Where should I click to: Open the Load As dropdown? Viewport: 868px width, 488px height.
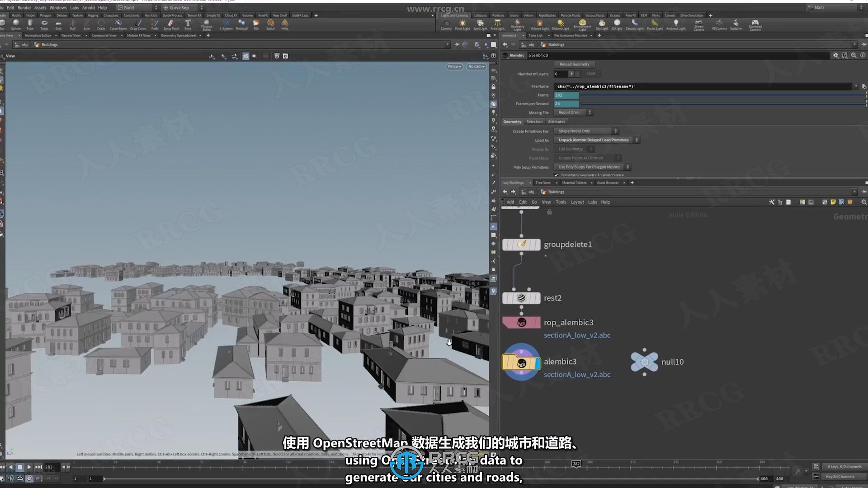click(597, 140)
